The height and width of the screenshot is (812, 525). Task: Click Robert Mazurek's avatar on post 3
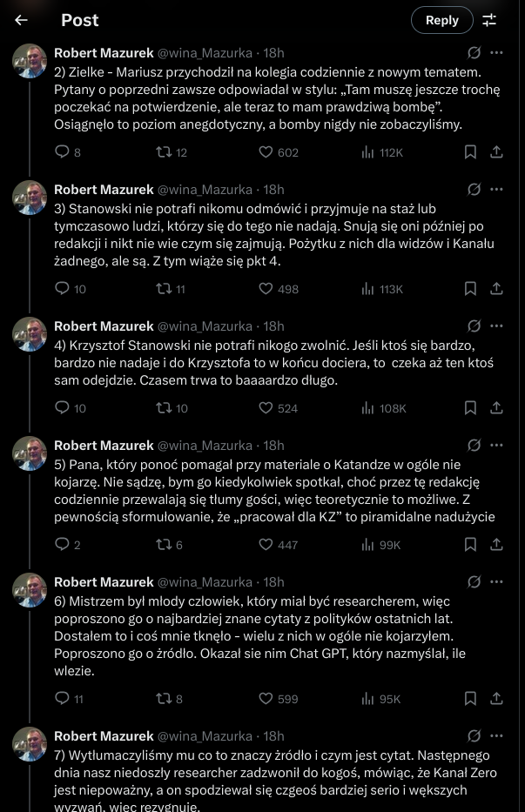pyautogui.click(x=29, y=198)
